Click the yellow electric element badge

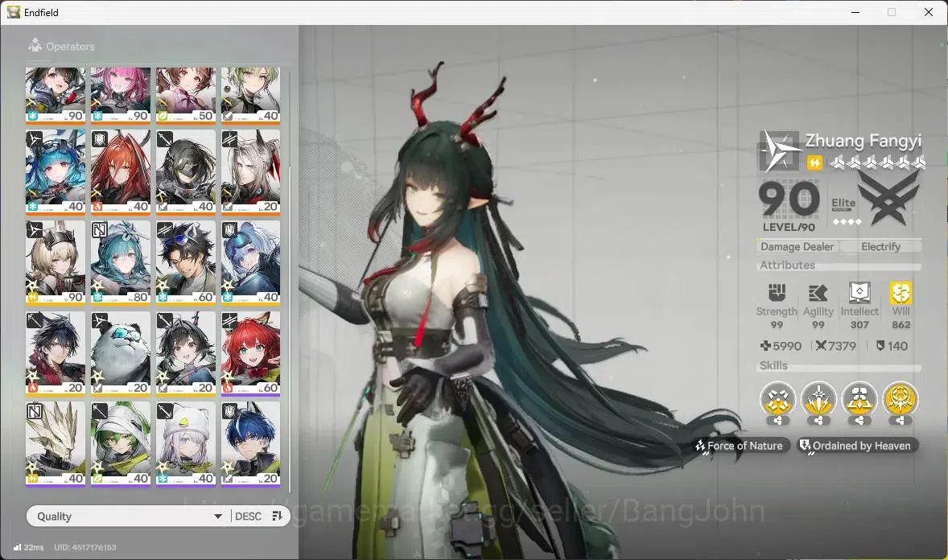click(x=814, y=163)
